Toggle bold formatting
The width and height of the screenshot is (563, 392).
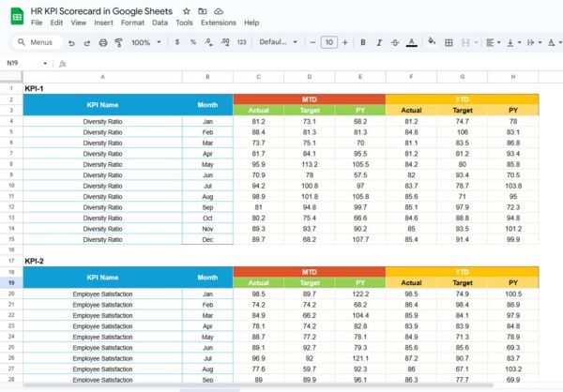pos(364,42)
